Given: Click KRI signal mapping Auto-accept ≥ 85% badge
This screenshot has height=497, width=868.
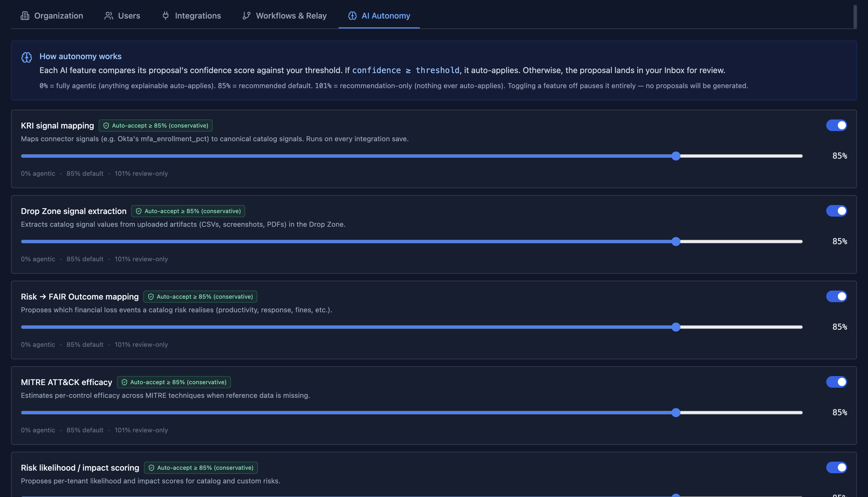Looking at the screenshot, I should point(156,126).
